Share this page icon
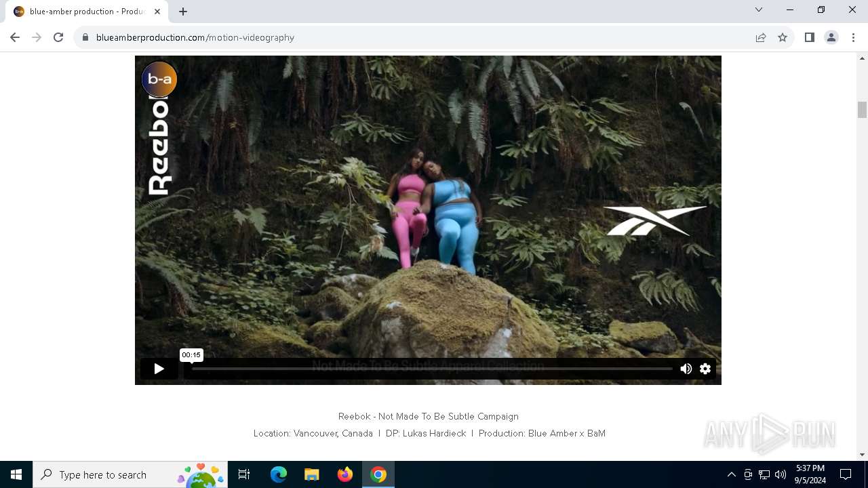The height and width of the screenshot is (488, 868). pos(761,37)
